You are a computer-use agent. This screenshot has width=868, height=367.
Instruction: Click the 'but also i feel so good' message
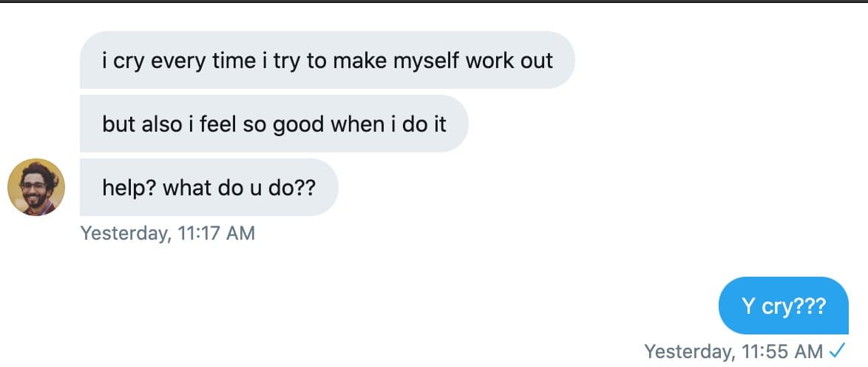[x=274, y=124]
